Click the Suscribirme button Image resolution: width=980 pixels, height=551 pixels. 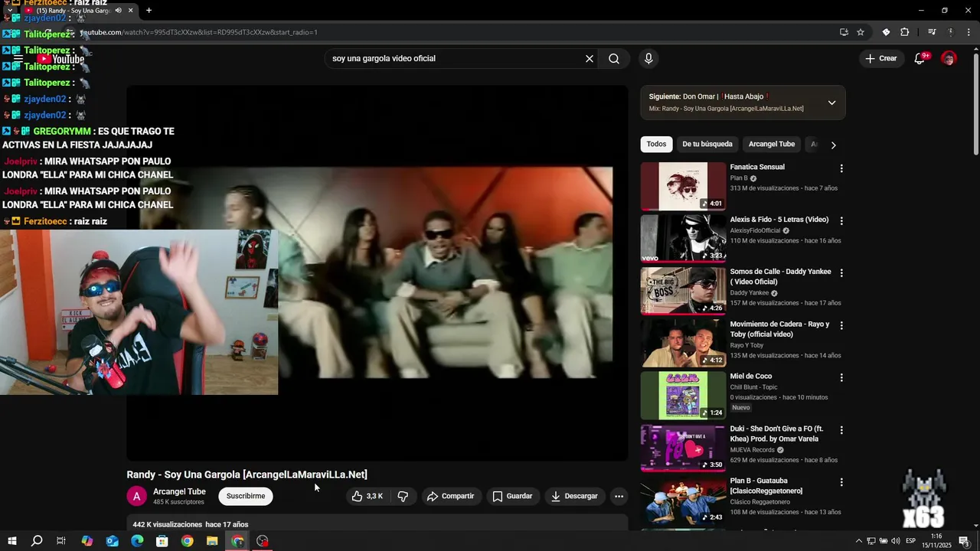(246, 496)
